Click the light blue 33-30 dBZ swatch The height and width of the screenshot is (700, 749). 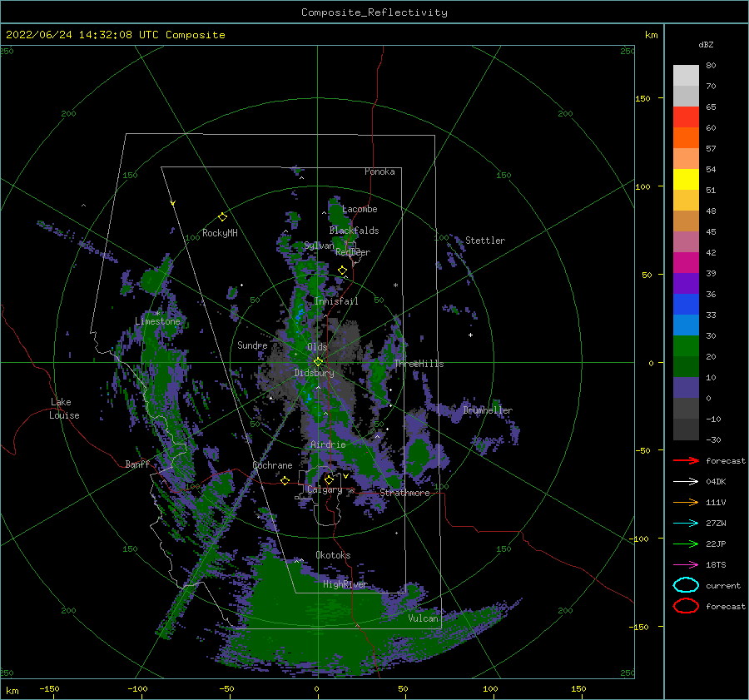coord(686,325)
